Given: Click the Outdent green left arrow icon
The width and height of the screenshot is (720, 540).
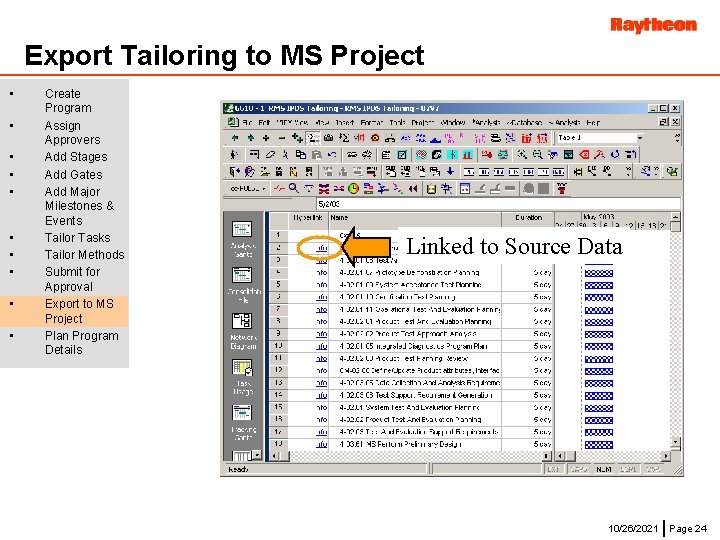Looking at the screenshot, I should point(236,137).
